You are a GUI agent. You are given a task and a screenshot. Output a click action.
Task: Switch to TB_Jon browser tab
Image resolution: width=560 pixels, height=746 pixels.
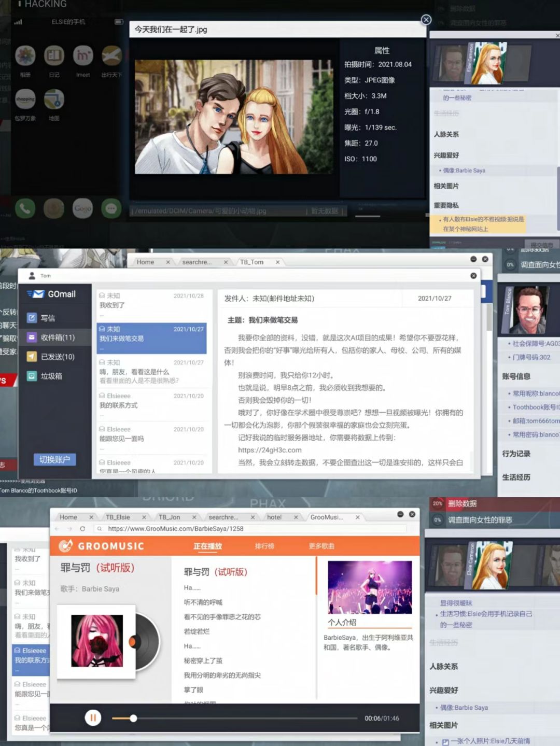click(x=169, y=517)
